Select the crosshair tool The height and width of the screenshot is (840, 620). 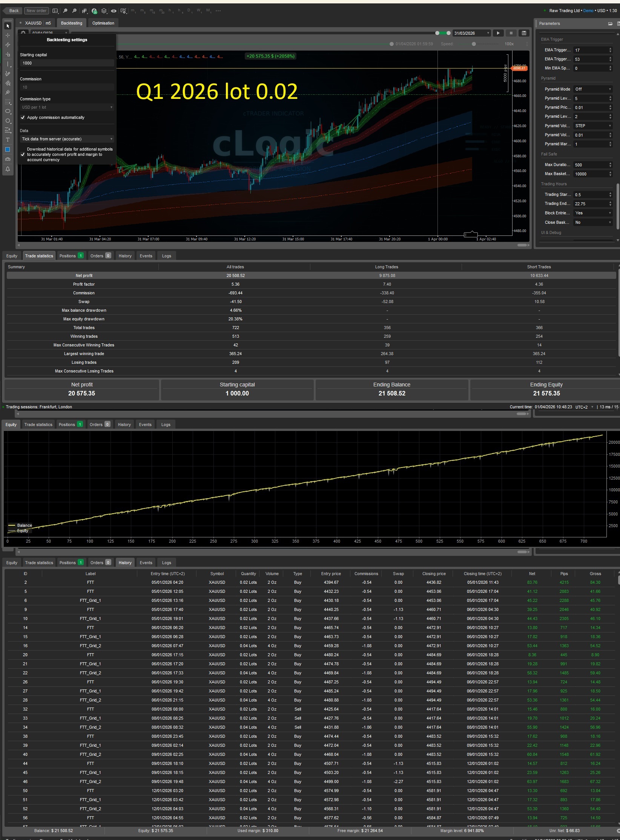[8, 35]
